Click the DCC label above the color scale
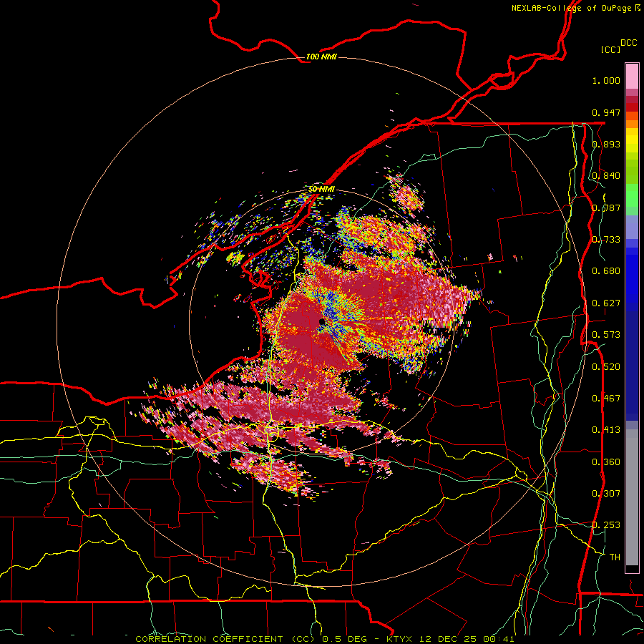Image resolution: width=644 pixels, height=644 pixels. [x=628, y=43]
